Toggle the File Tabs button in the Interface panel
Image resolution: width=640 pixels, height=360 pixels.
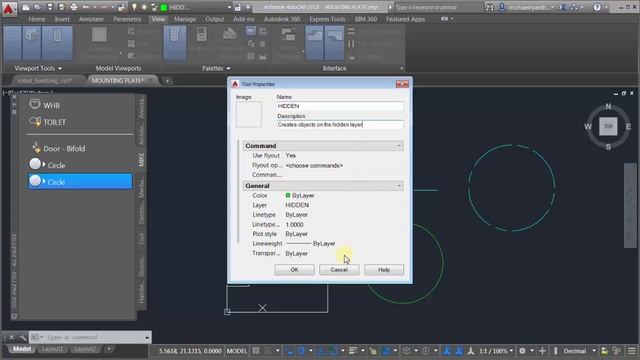click(315, 43)
